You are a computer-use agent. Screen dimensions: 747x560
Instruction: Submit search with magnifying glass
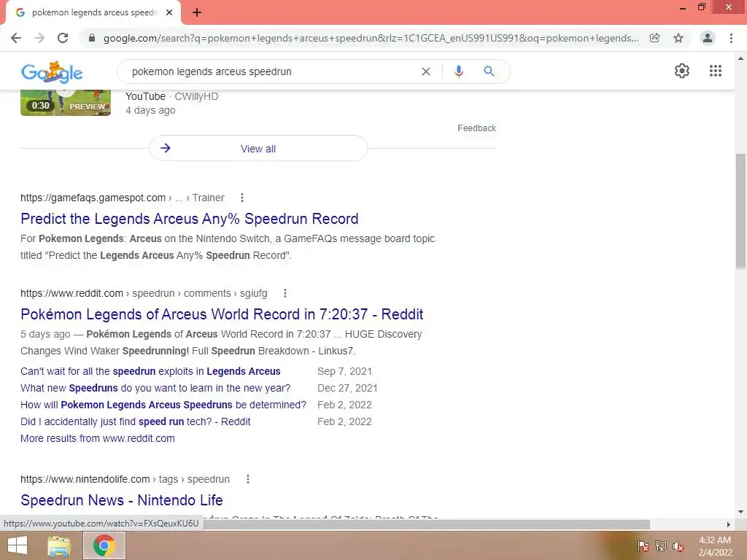[x=489, y=71]
